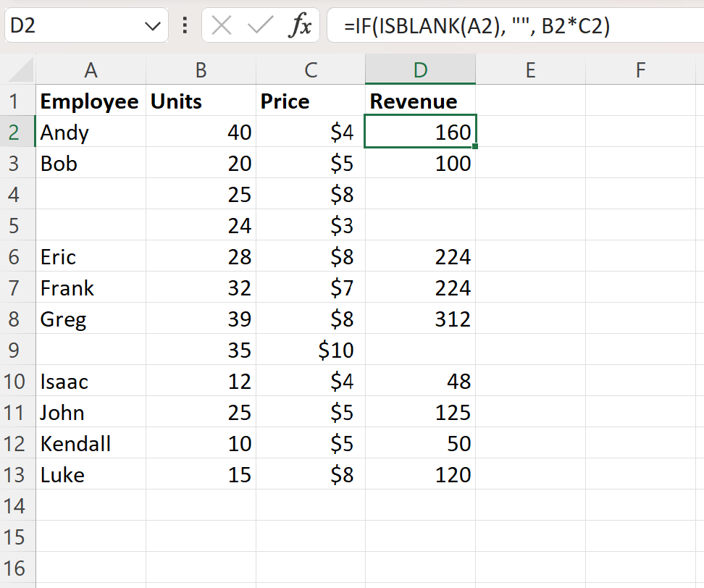Click the vertical ellipsis next to Name Box

[184, 25]
